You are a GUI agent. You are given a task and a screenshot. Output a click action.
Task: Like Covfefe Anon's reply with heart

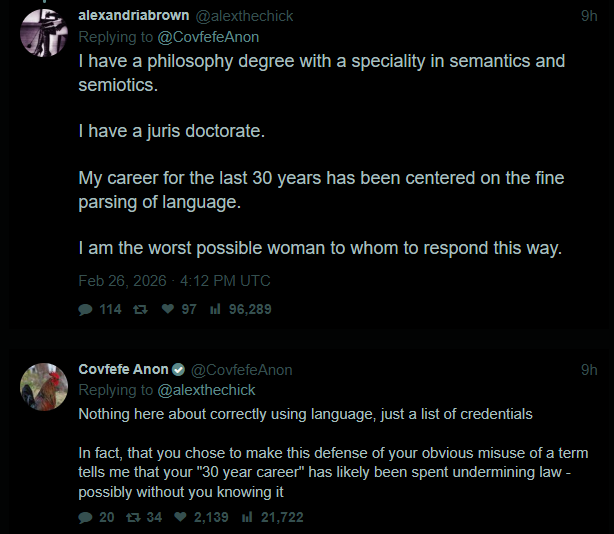180,517
